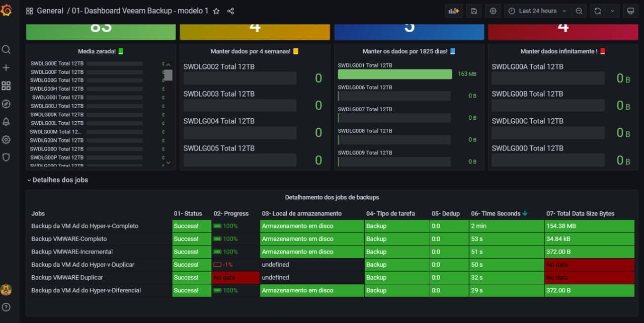The height and width of the screenshot is (323, 644).
Task: Click the SWDLG002 Total 12TB gauge bar
Action: (x=240, y=78)
